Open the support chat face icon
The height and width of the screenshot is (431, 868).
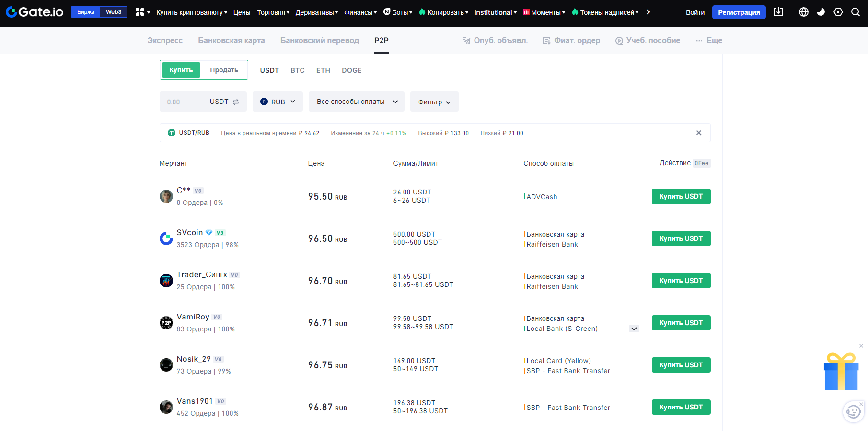click(853, 411)
